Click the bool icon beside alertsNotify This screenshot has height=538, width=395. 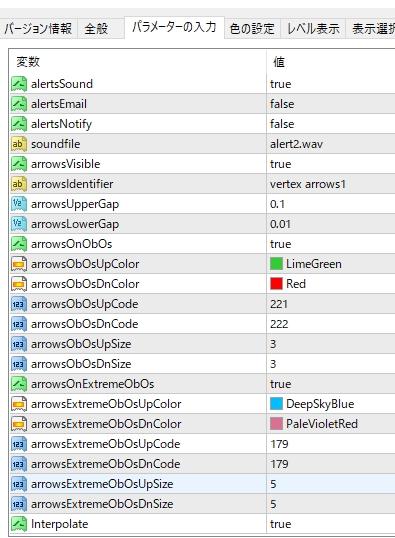click(x=19, y=124)
